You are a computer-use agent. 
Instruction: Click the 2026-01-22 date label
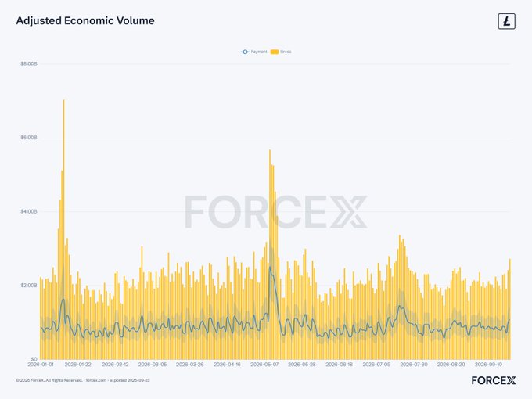click(78, 365)
